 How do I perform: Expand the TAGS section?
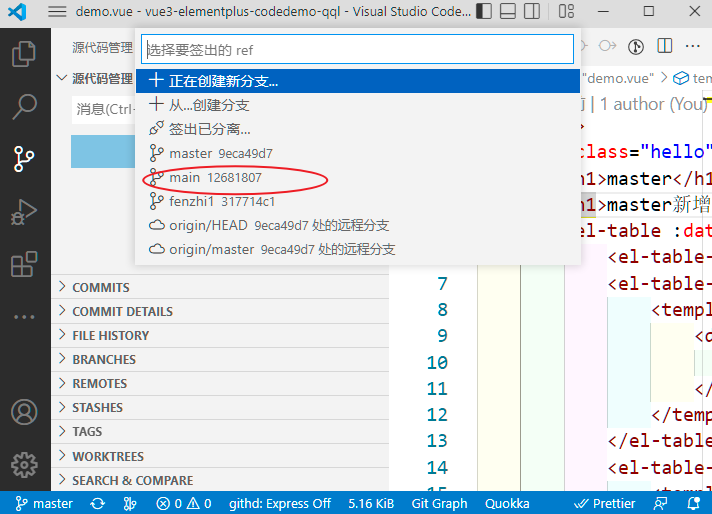(x=220, y=431)
